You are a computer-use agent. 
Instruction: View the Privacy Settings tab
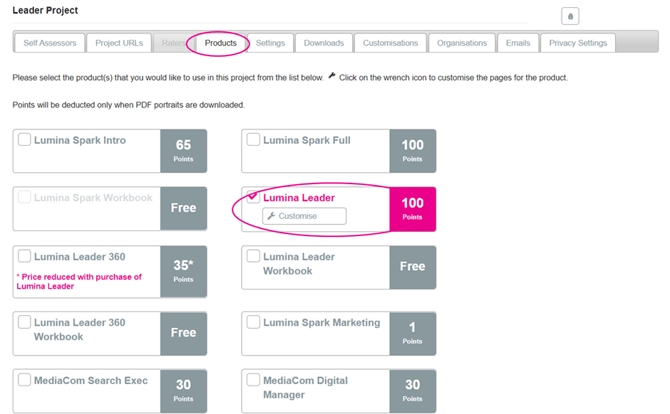[x=578, y=43]
